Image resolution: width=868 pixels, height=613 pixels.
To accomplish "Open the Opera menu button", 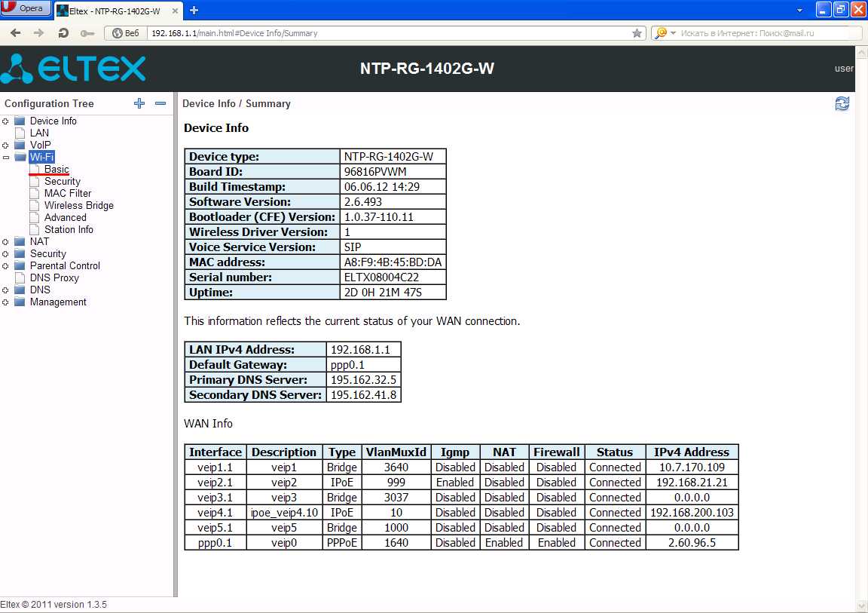I will pyautogui.click(x=26, y=9).
